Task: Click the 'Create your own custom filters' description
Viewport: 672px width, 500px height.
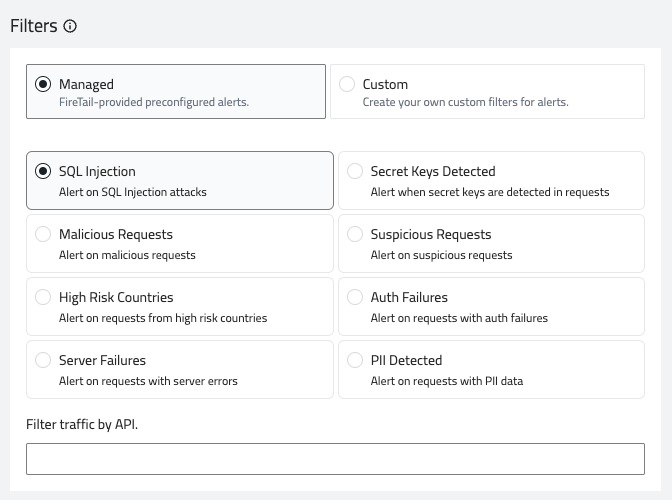Action: 465,102
